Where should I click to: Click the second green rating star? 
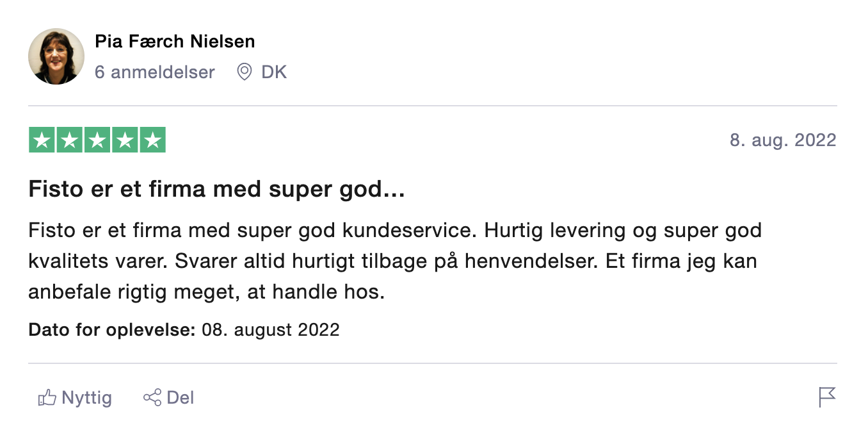[69, 140]
